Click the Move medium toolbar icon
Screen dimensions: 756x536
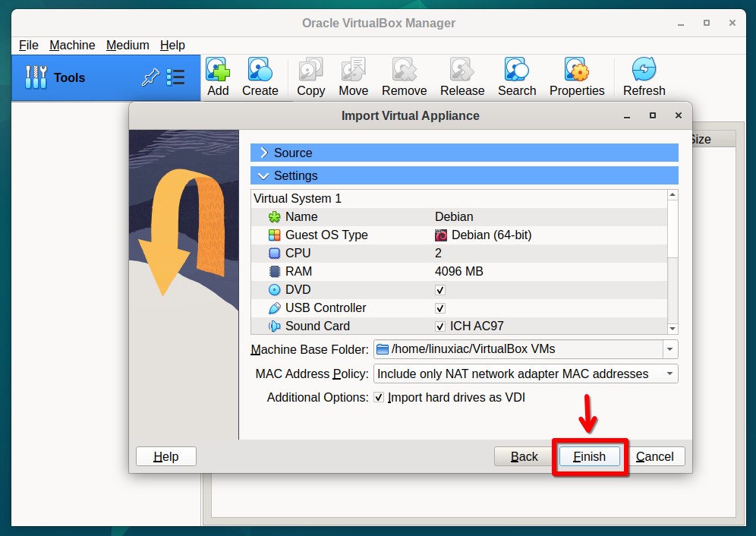(354, 70)
